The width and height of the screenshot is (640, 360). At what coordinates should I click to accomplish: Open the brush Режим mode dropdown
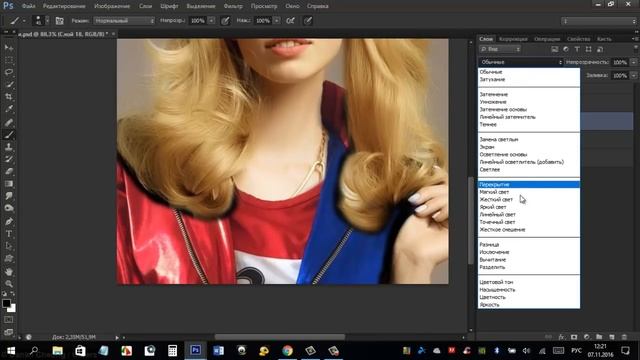click(x=124, y=20)
